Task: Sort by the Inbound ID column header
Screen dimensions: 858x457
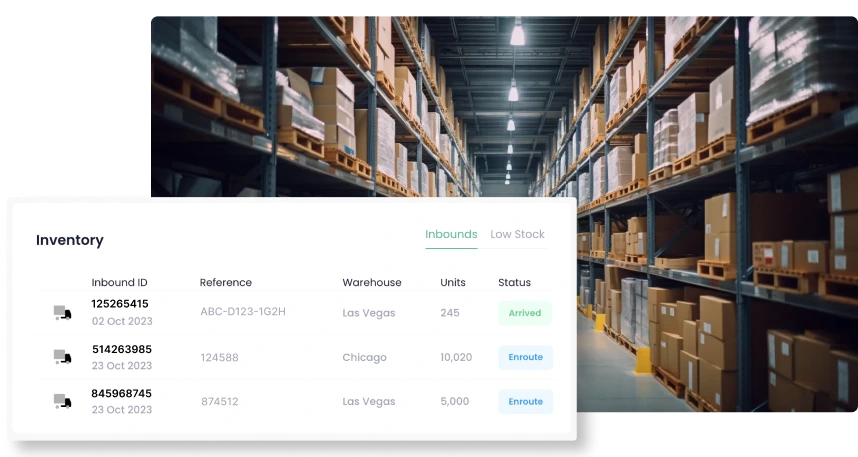Action: click(x=119, y=282)
